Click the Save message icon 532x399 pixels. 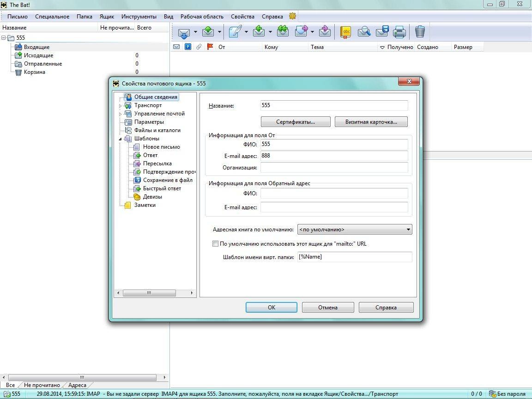tap(382, 32)
